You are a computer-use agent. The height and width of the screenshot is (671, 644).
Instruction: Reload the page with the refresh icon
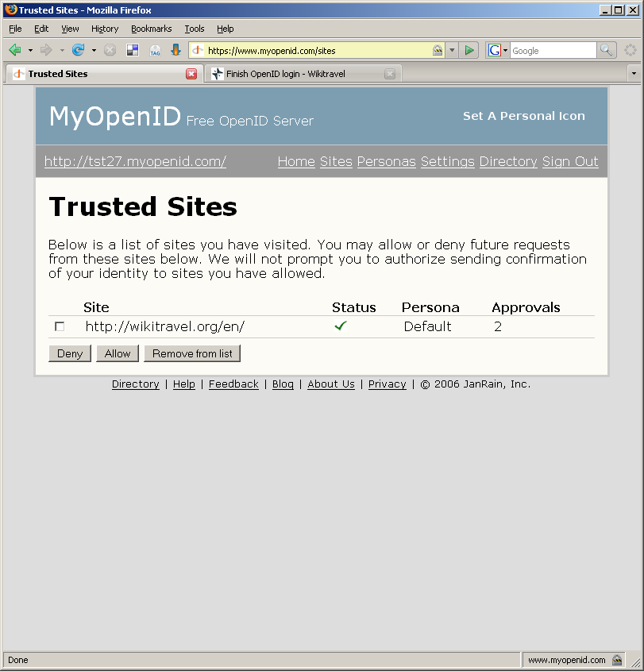tap(78, 50)
